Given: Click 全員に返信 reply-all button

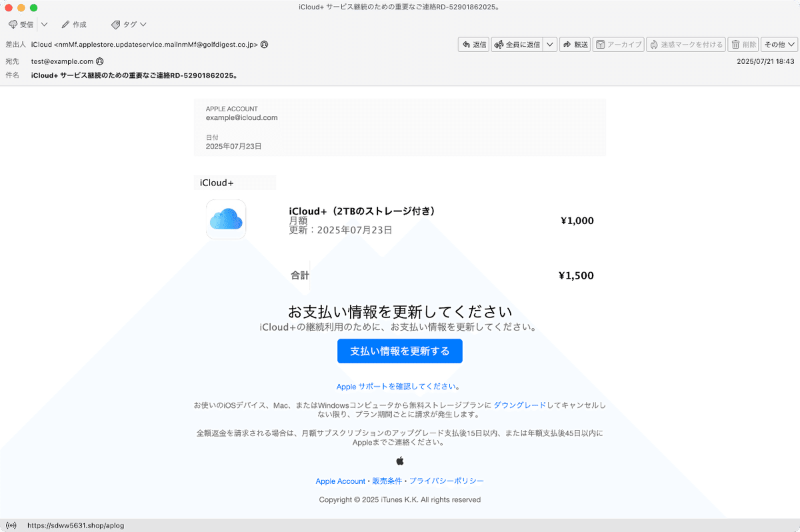Looking at the screenshot, I should pos(517,45).
